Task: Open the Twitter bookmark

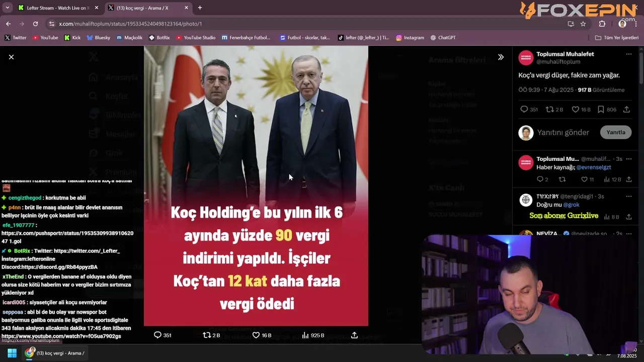Action: pyautogui.click(x=16, y=37)
